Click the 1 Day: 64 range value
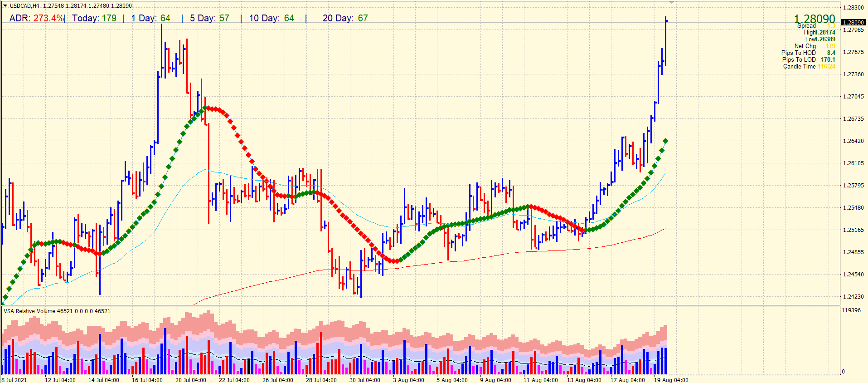The width and height of the screenshot is (868, 383). [x=151, y=18]
